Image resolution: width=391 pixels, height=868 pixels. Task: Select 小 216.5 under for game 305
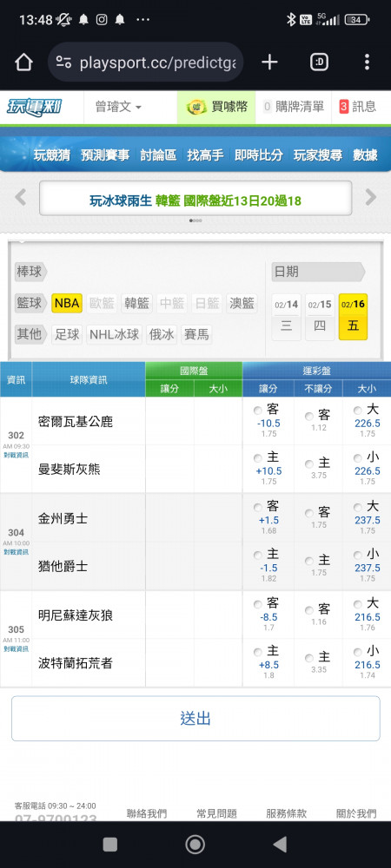click(x=358, y=652)
